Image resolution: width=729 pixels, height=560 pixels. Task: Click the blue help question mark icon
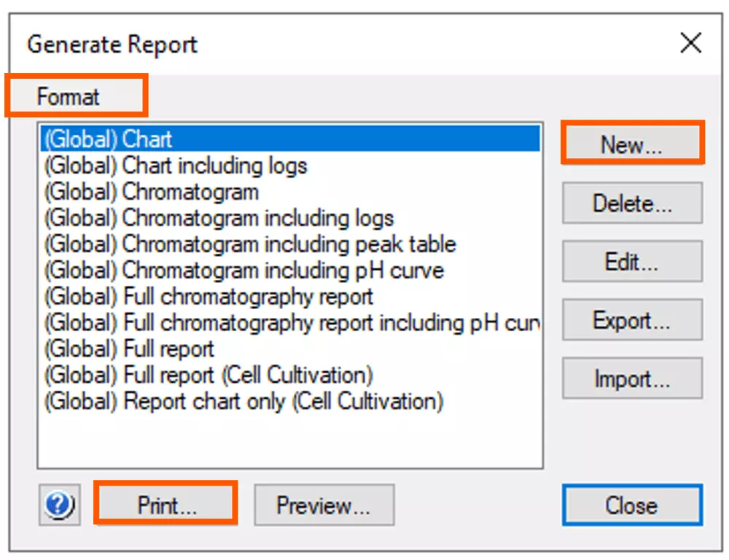[x=61, y=505]
